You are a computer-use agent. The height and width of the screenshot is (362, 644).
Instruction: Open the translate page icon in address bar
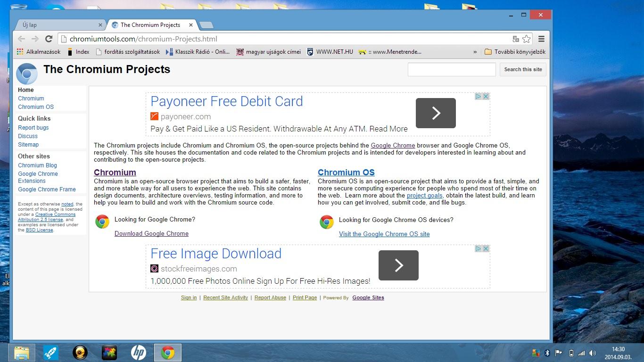pos(516,39)
